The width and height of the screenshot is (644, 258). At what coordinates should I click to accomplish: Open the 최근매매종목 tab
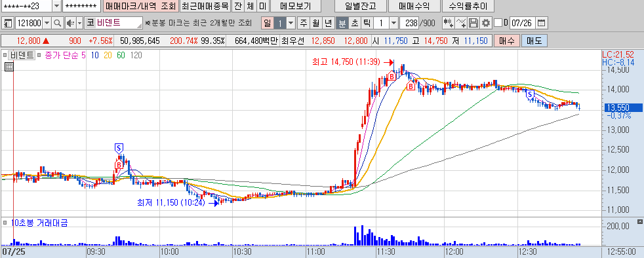205,6
